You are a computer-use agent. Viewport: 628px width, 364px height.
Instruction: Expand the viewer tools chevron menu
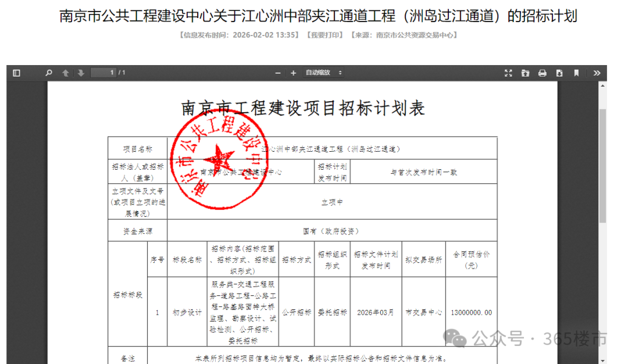point(597,73)
